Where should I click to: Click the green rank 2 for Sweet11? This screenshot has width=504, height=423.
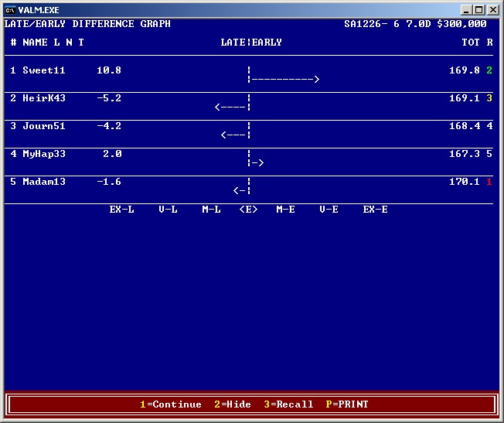(x=489, y=70)
